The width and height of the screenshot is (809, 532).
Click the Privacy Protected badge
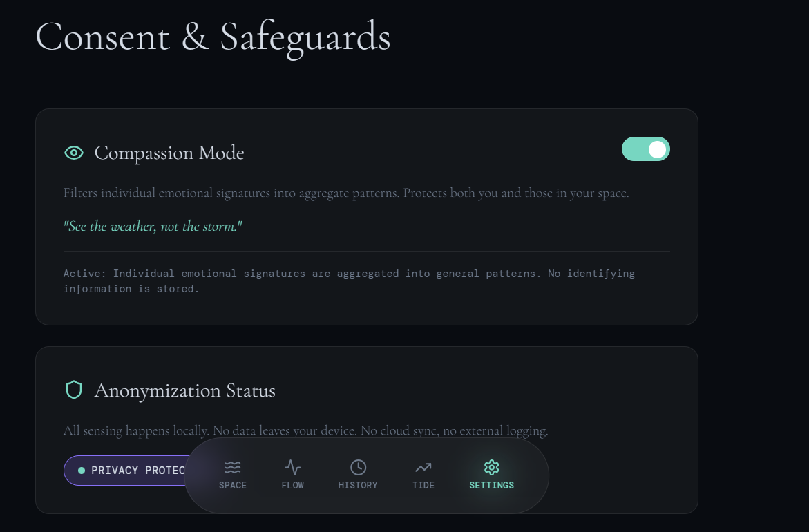tap(124, 471)
